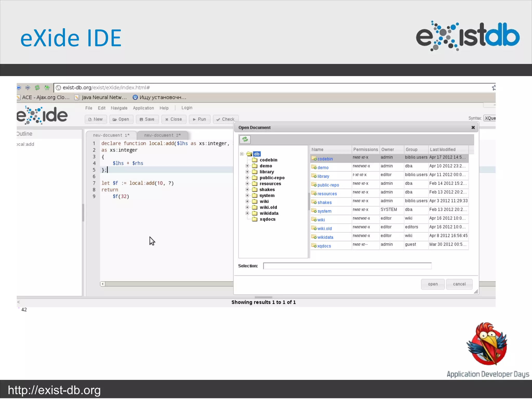
Task: Expand the demo tree node
Action: [x=247, y=166]
